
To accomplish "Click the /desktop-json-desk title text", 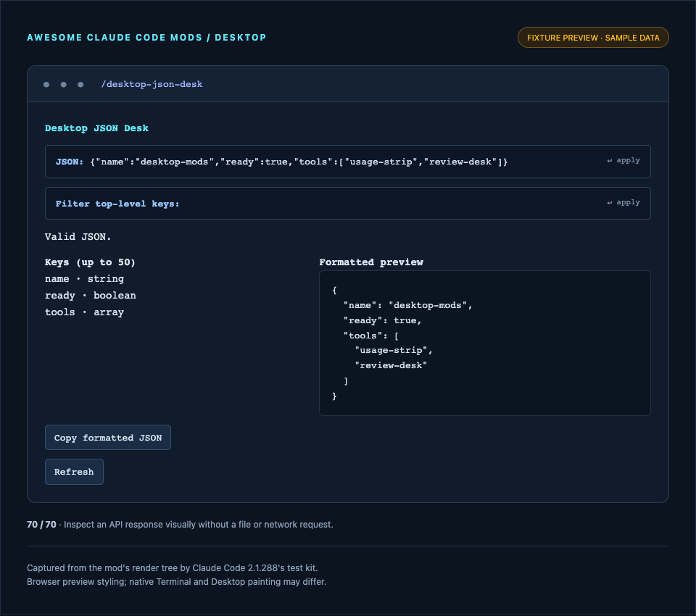I will [x=152, y=84].
